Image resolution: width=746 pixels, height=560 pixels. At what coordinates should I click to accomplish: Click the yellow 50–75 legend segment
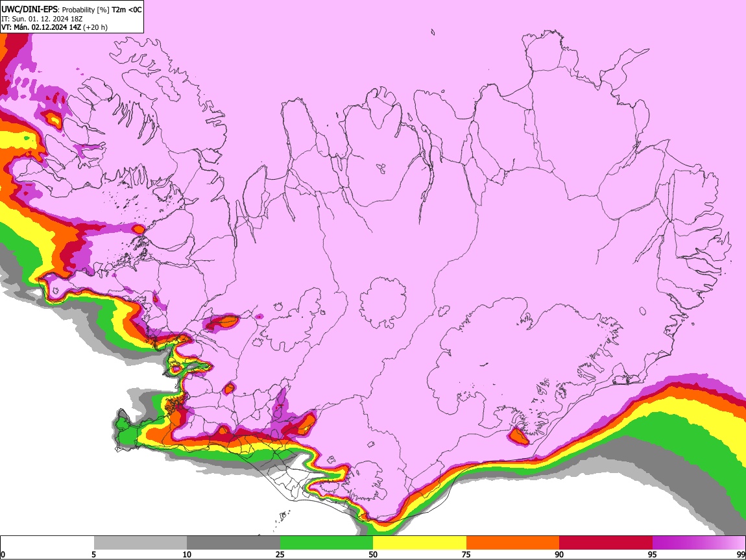point(420,543)
